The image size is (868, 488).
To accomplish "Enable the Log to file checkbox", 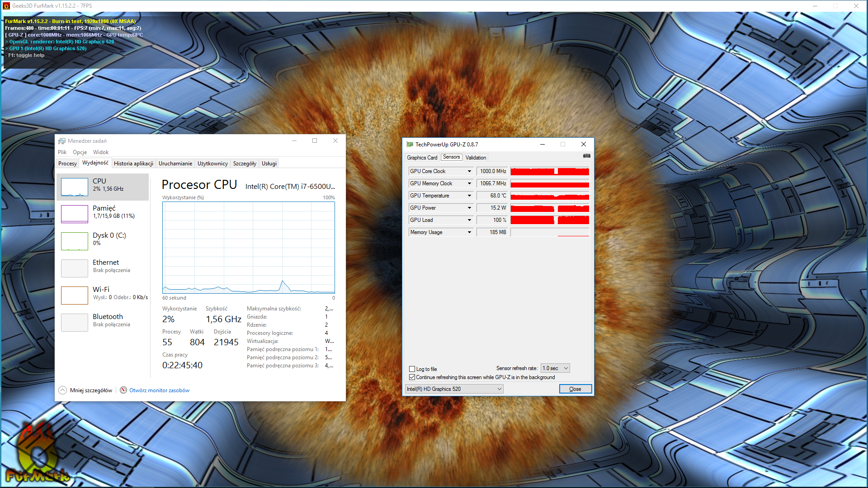I will [x=412, y=369].
